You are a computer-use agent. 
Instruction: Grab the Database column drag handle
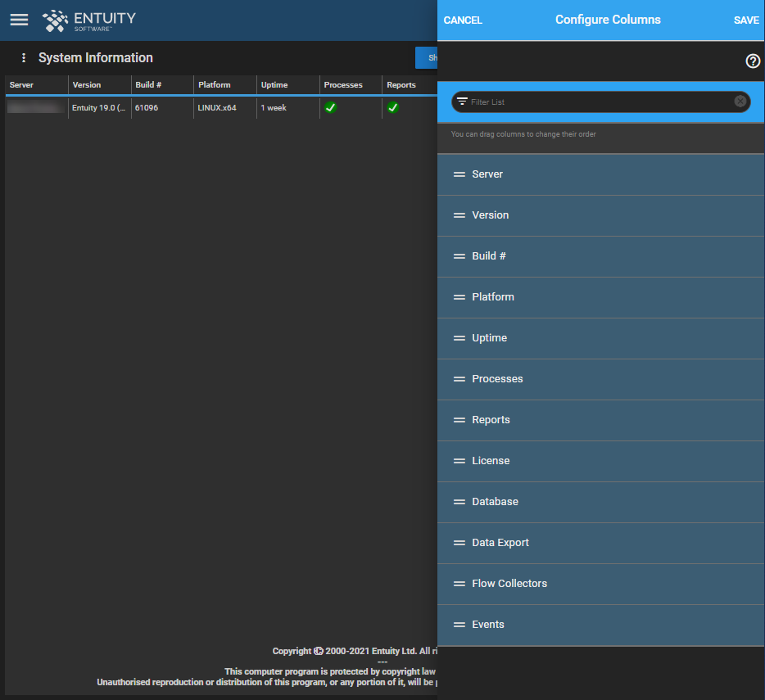pyautogui.click(x=459, y=502)
